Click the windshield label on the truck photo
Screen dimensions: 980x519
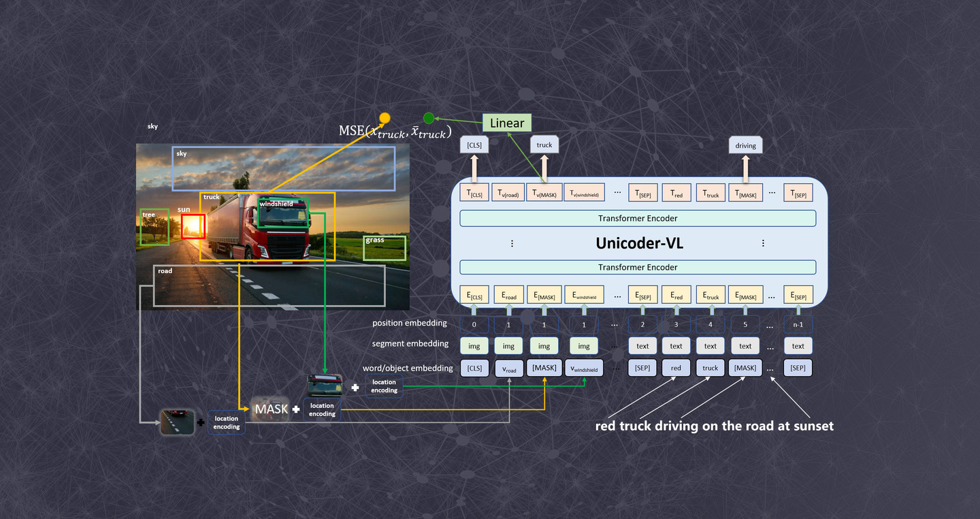tap(276, 204)
